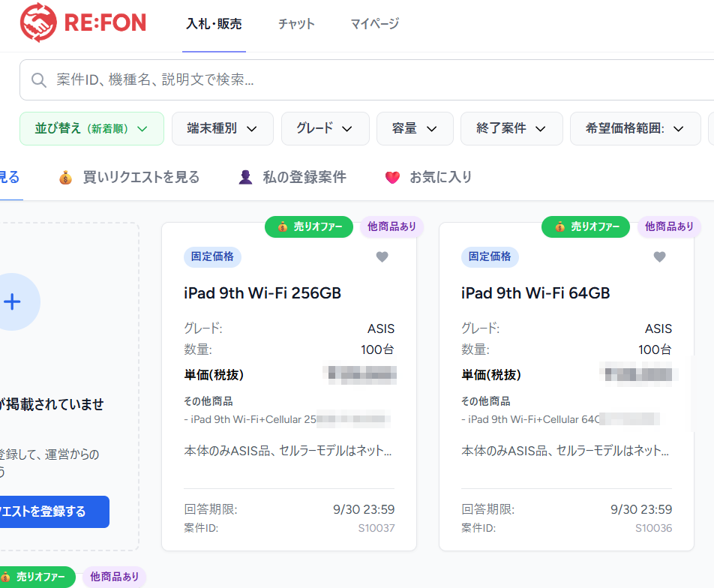Click the red heart icon beside お気に入り
This screenshot has width=714, height=588.
pyautogui.click(x=392, y=177)
